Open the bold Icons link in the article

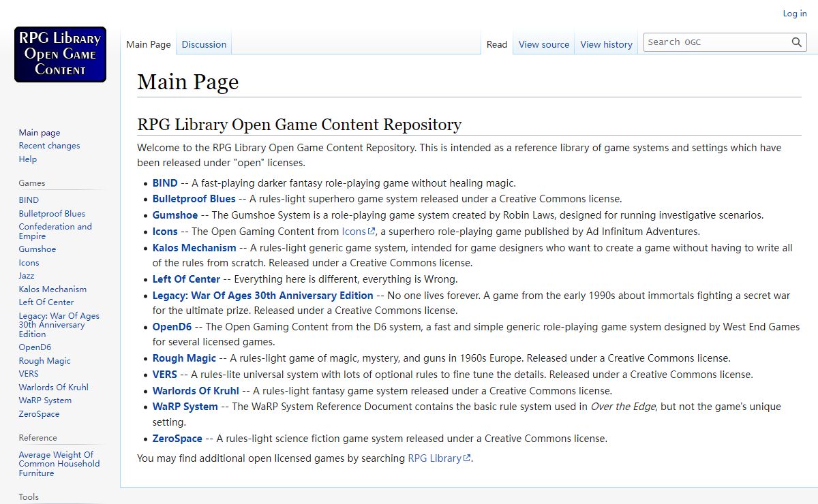pyautogui.click(x=165, y=232)
